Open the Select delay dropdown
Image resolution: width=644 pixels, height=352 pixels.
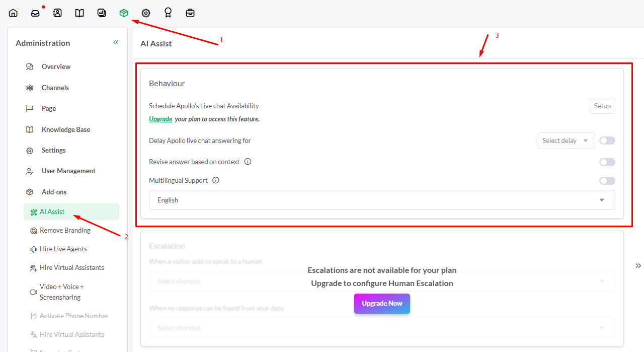click(567, 140)
